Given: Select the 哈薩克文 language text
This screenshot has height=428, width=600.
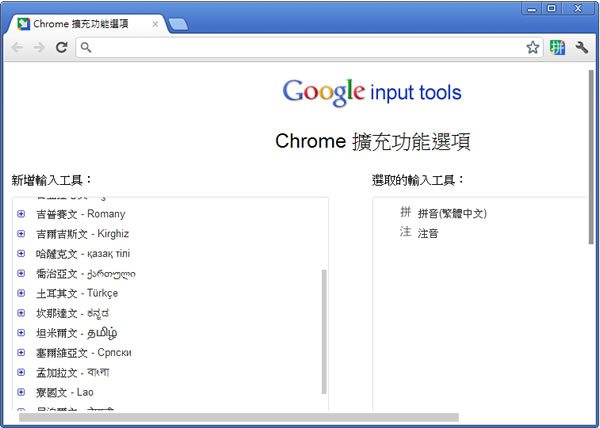Looking at the screenshot, I should tap(83, 254).
